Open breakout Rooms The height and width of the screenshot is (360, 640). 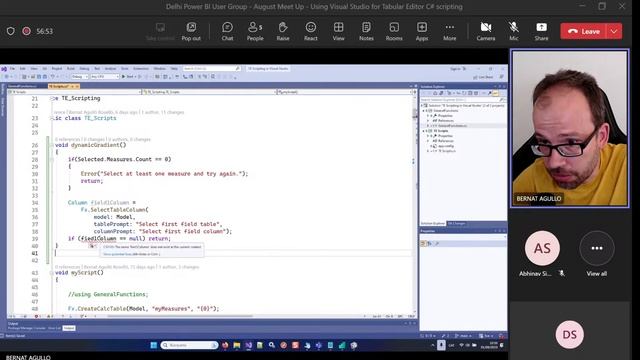394,31
